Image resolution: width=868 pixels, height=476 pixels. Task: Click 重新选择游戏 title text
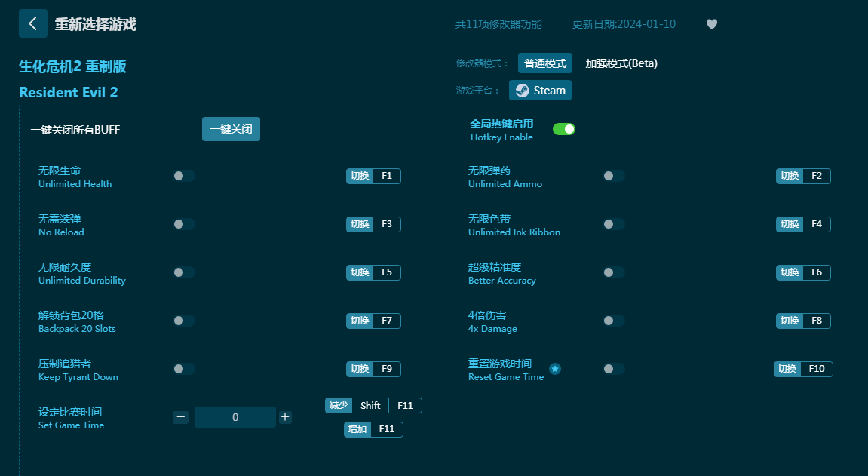point(95,24)
